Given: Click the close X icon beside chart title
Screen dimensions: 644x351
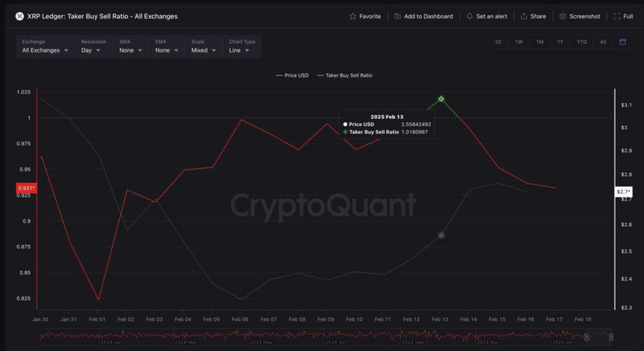Looking at the screenshot, I should coord(19,16).
